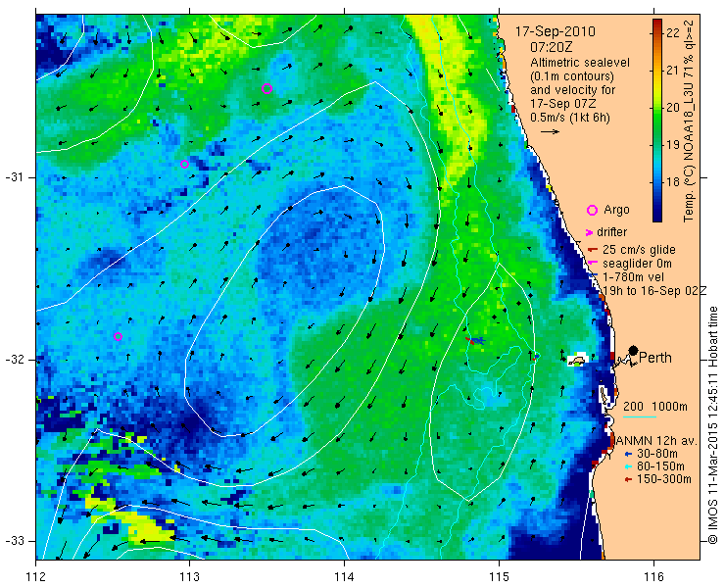The height and width of the screenshot is (588, 725).
Task: Click the "drifter" legend label
Action: pos(611,232)
